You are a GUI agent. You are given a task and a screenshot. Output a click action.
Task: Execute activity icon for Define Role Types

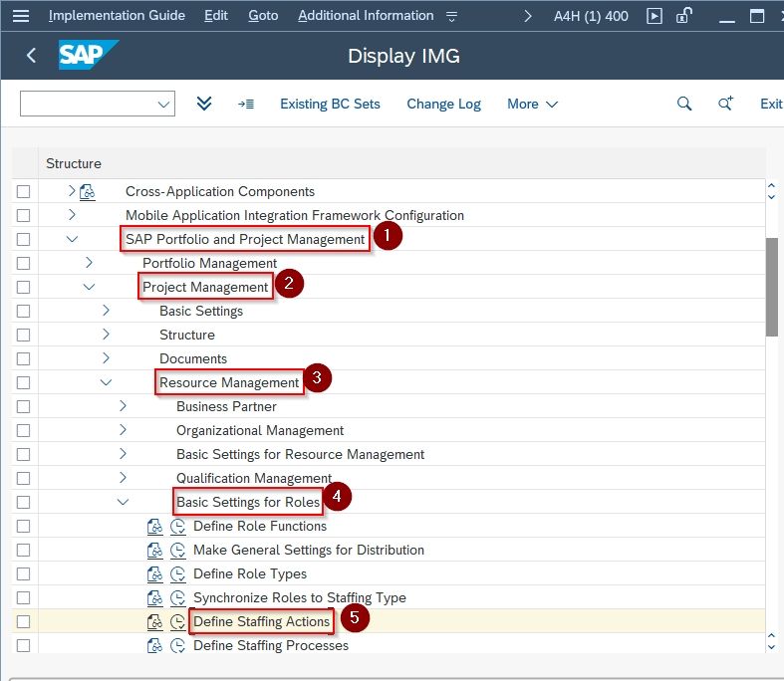177,574
